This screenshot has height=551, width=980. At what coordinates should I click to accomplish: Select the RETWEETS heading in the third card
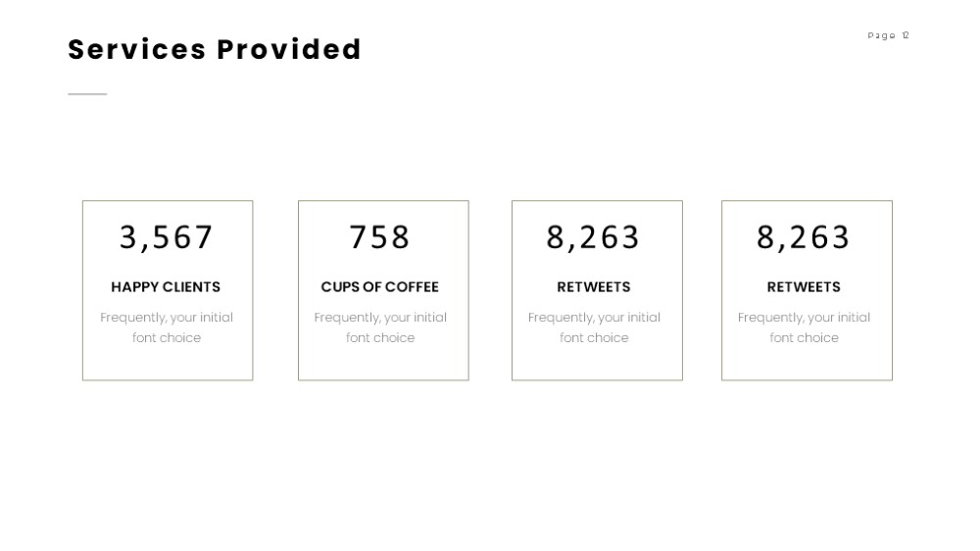594,287
